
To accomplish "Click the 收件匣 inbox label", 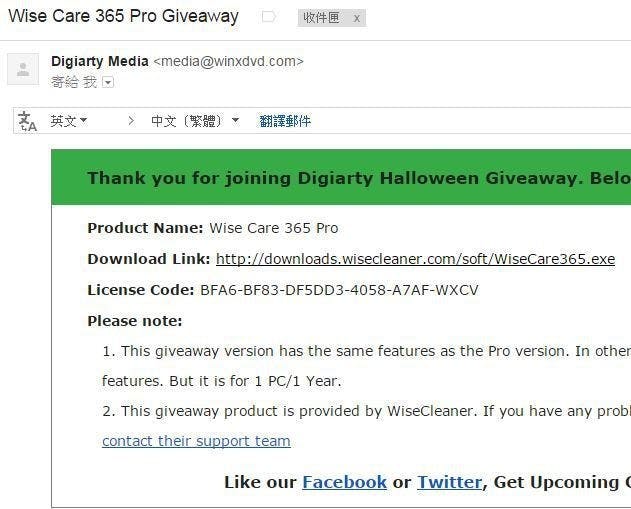I will 321,18.
